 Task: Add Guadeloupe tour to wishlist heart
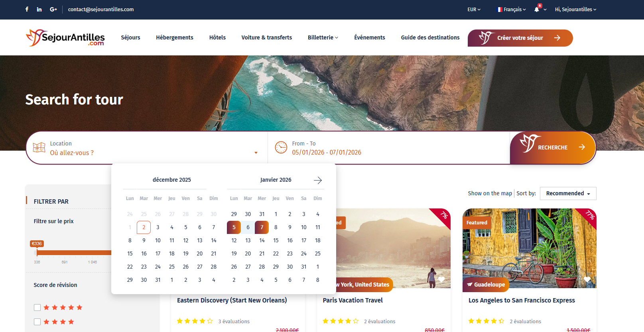coord(587,279)
